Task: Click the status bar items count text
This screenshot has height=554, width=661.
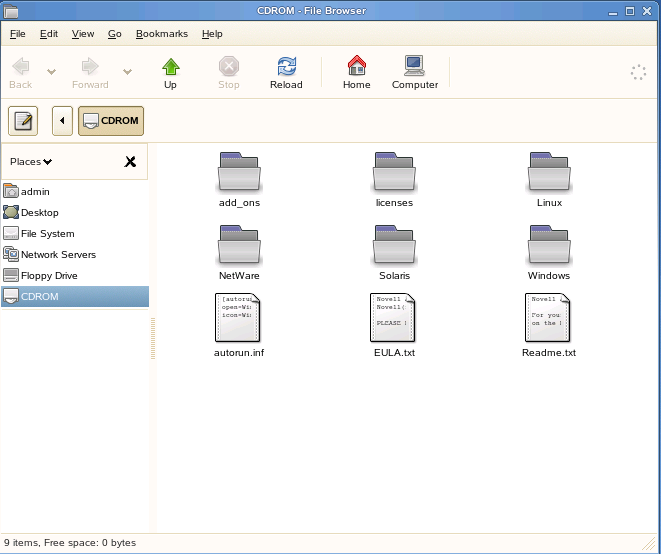Action: [x=70, y=543]
